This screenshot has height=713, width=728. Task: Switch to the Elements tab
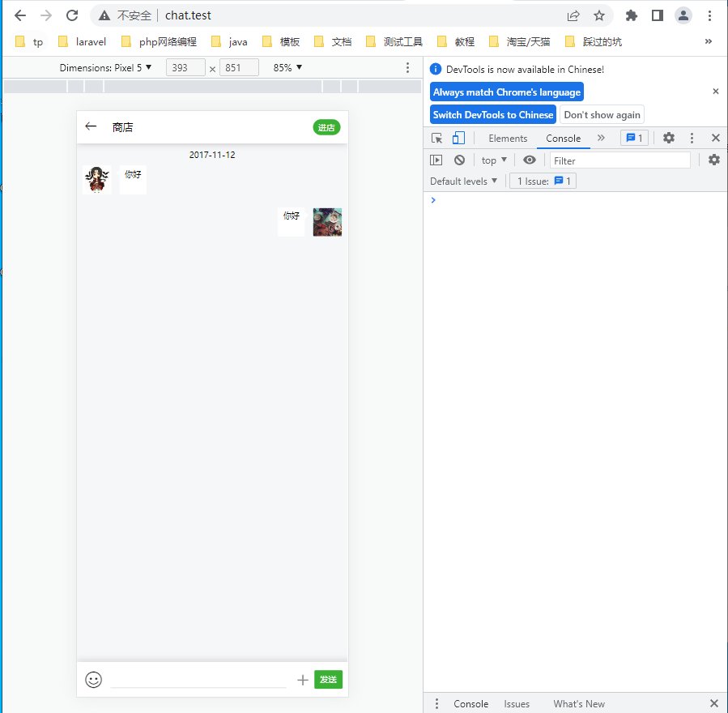click(508, 138)
